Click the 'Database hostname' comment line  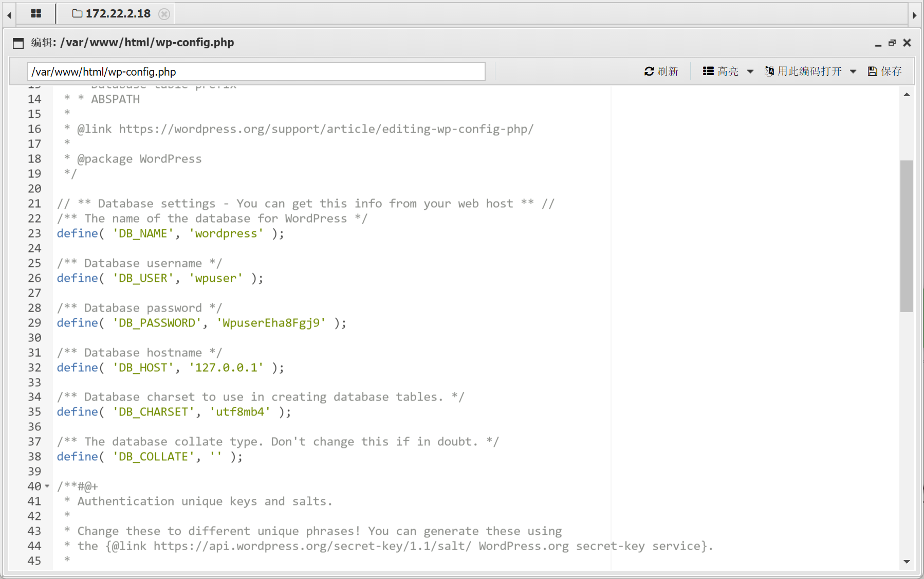pyautogui.click(x=139, y=353)
